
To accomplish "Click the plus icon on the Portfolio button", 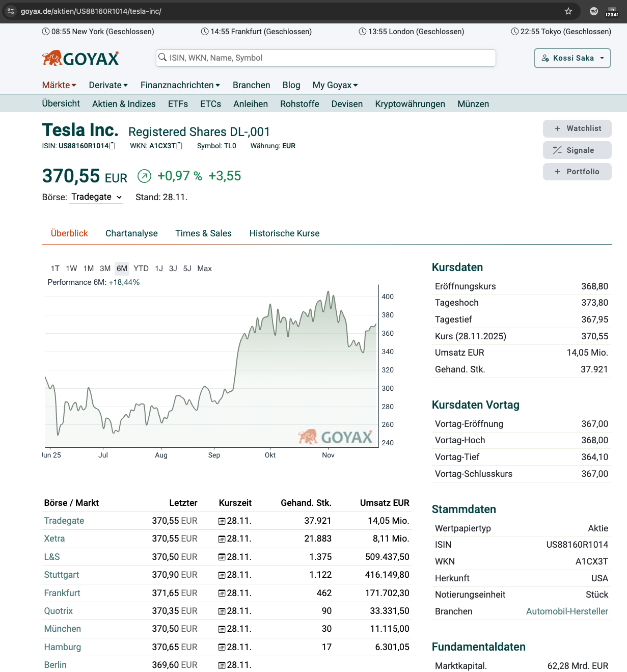I will (557, 172).
